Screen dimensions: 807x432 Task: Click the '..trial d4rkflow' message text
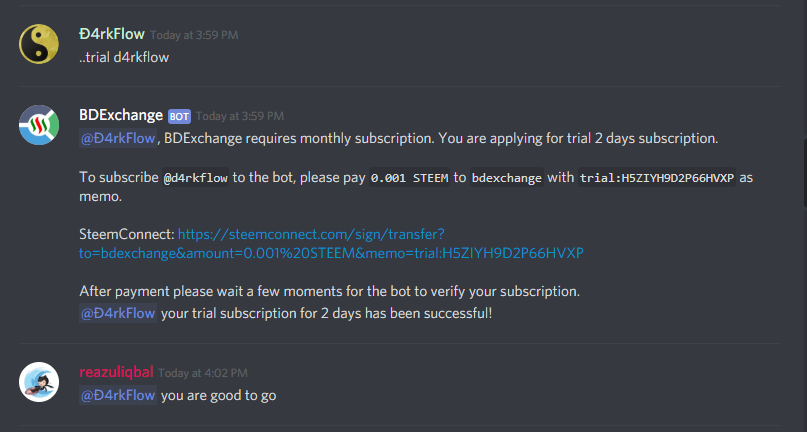124,57
